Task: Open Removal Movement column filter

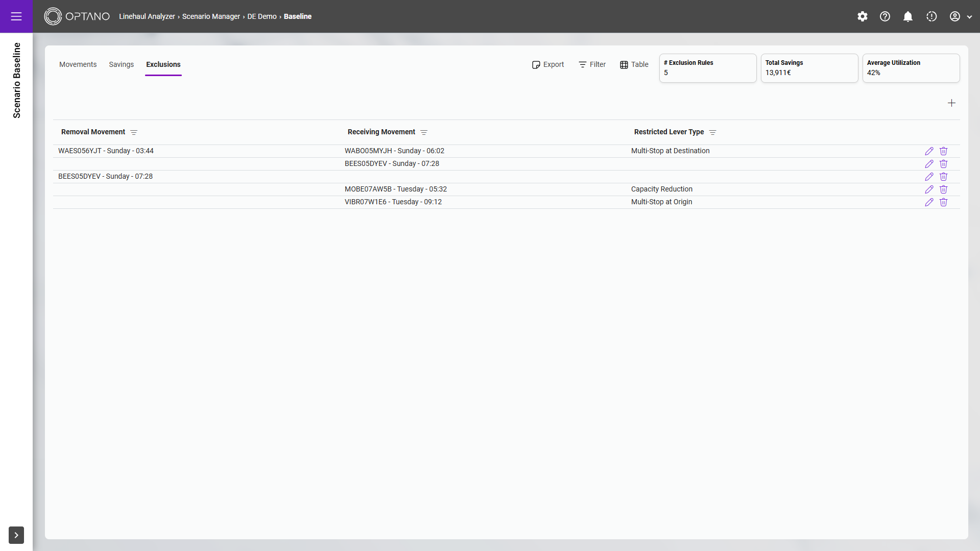Action: click(x=134, y=132)
